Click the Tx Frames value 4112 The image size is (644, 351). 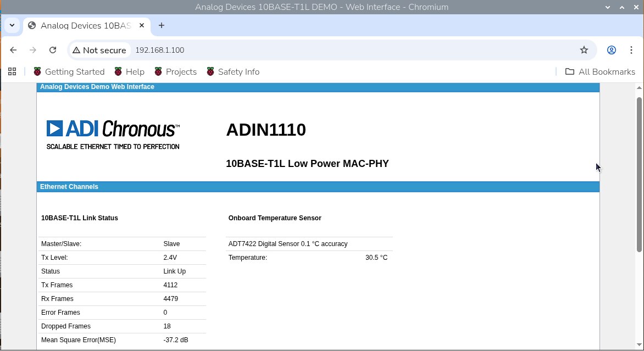[170, 285]
